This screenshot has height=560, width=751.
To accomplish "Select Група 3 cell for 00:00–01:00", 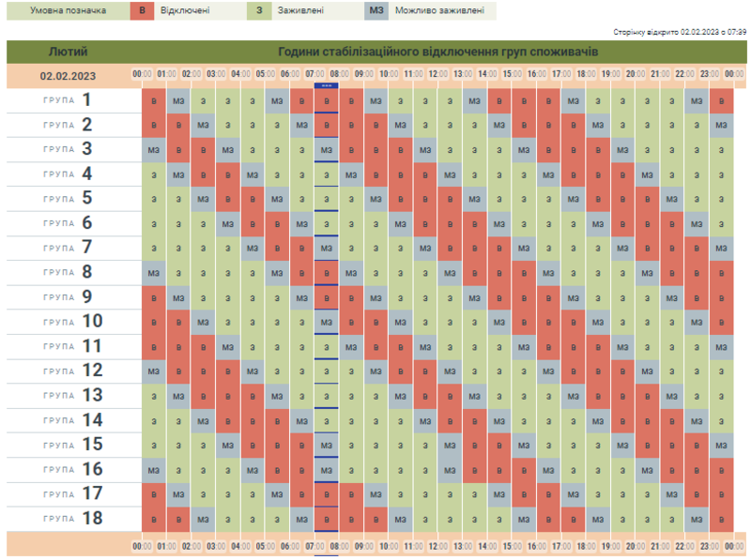I will [x=154, y=149].
